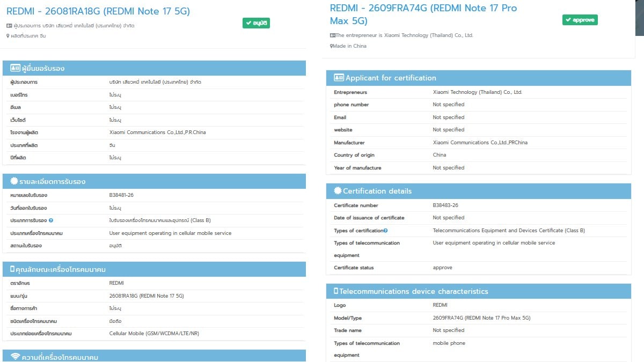644x362 pixels.
Task: Select the มือถือ value in the ชนิดเครื่องโทรคมนาคม row
Action: tap(115, 321)
